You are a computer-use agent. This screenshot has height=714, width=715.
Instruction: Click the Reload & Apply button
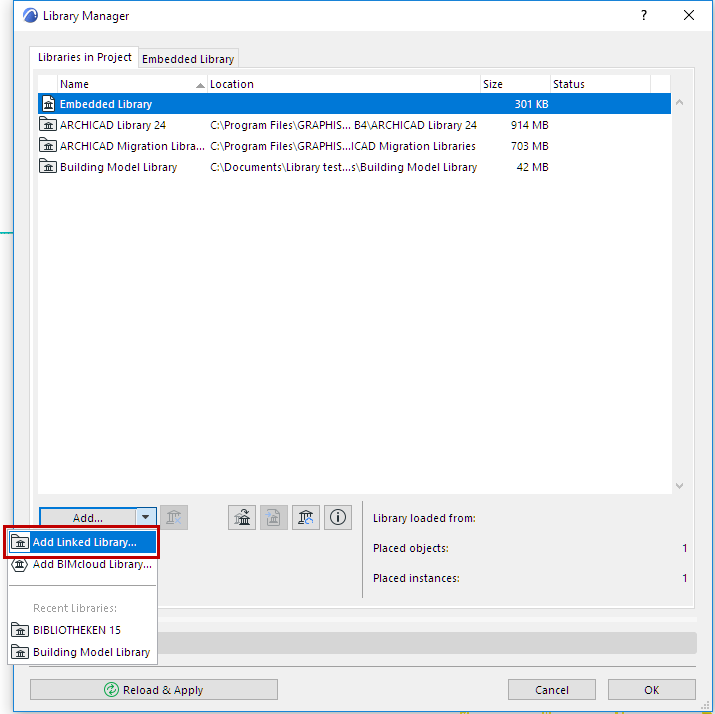point(154,689)
